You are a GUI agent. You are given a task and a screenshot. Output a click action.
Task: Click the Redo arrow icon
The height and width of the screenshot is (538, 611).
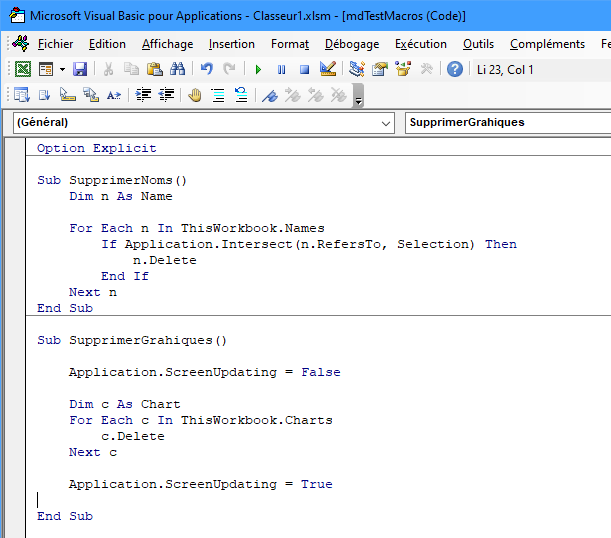(230, 69)
